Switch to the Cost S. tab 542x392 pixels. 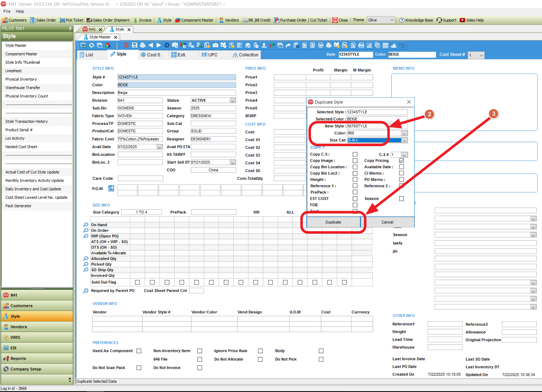click(x=151, y=55)
